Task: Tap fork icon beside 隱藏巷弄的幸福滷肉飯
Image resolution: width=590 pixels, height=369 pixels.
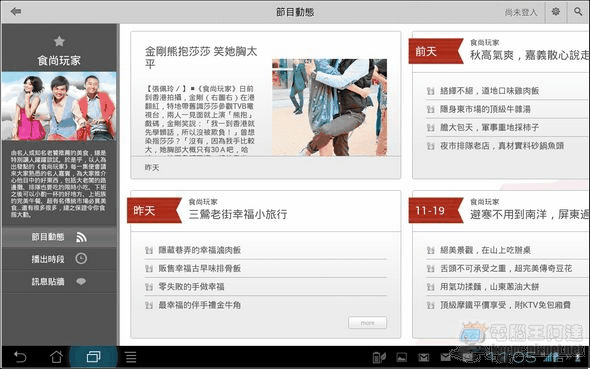Action: click(149, 251)
